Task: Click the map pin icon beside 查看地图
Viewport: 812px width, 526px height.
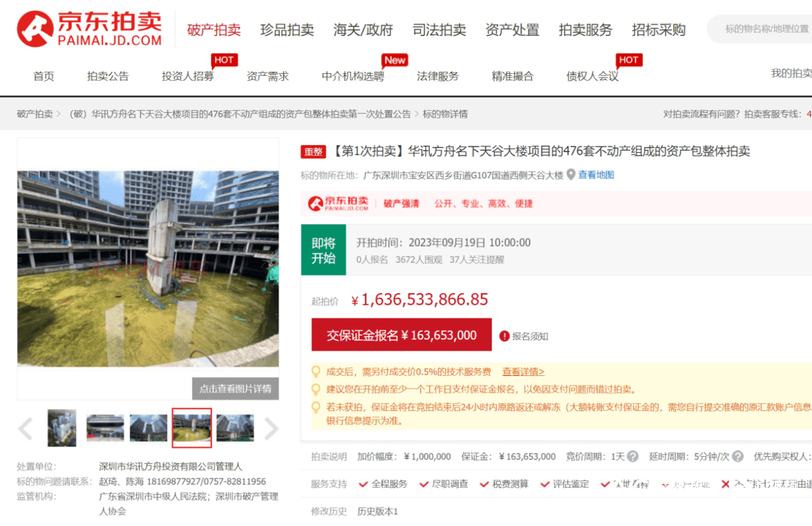Action: tap(571, 175)
